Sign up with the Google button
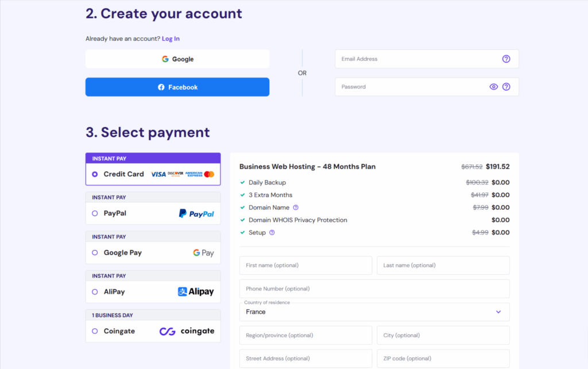This screenshot has height=369, width=588. click(177, 59)
